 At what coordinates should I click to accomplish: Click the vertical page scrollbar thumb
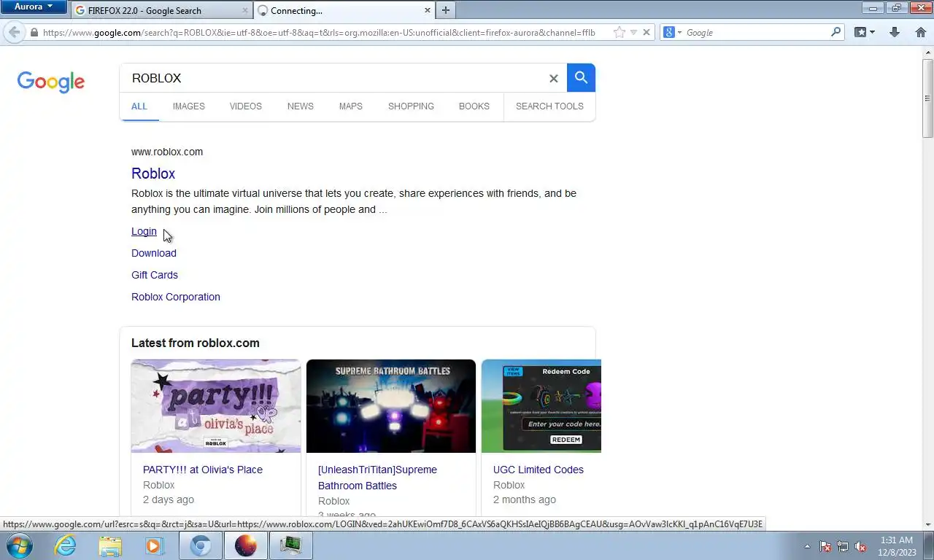tap(927, 97)
